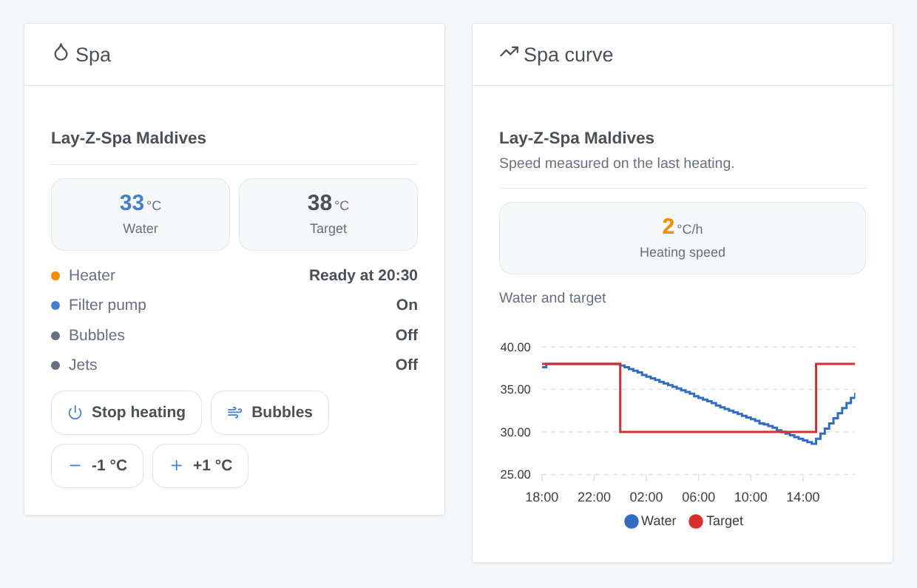Viewport: 917px width, 588px height.
Task: Toggle the Water series in chart legend
Action: click(650, 521)
